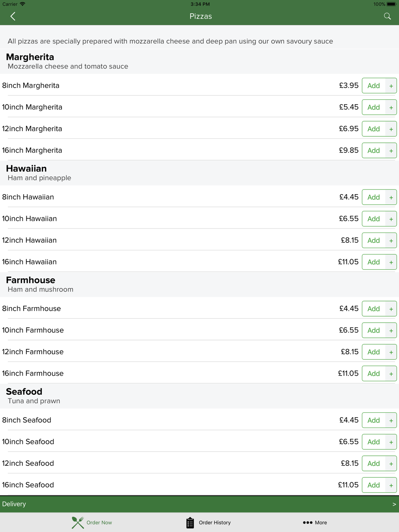
Task: Add 10inch Margherita to order
Action: click(374, 107)
